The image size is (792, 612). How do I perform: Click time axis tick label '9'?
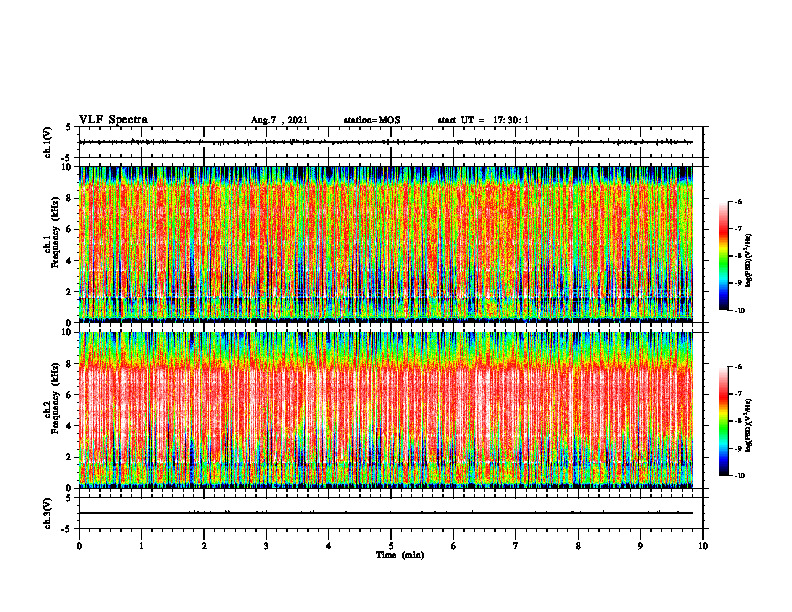pyautogui.click(x=640, y=546)
